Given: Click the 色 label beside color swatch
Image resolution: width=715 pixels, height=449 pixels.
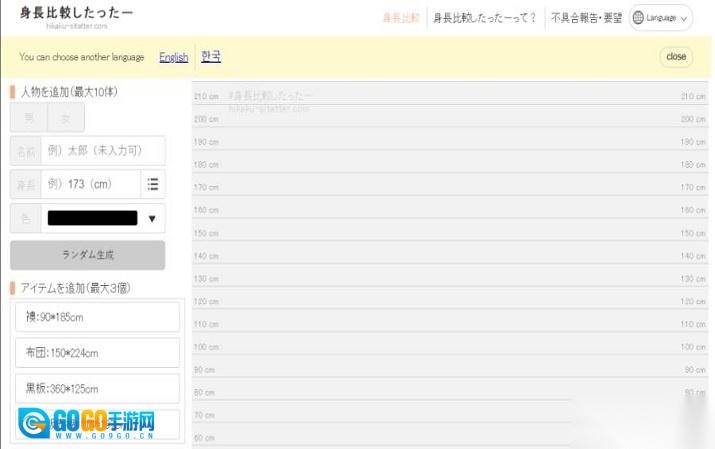Looking at the screenshot, I should (26, 218).
